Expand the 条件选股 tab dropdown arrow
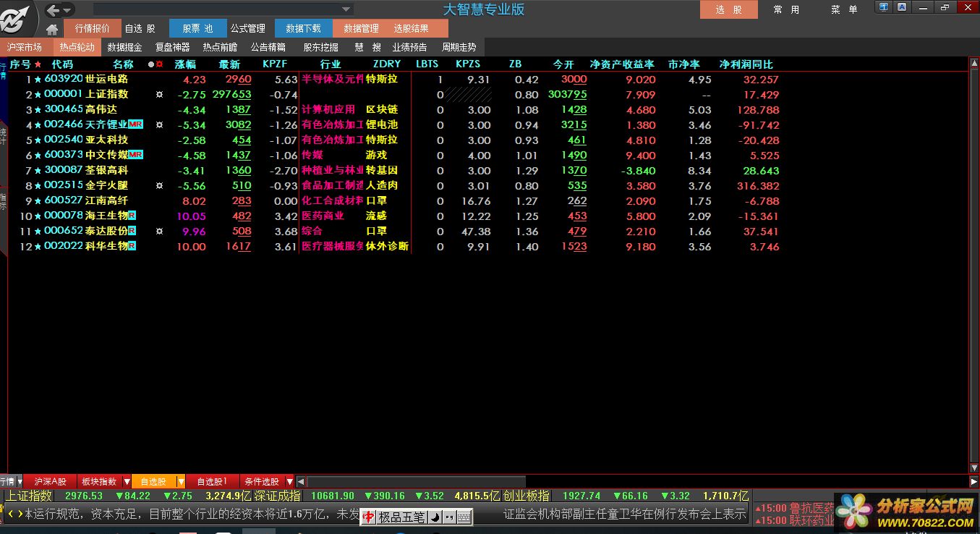Screen dimensions: 980x534 289,482
